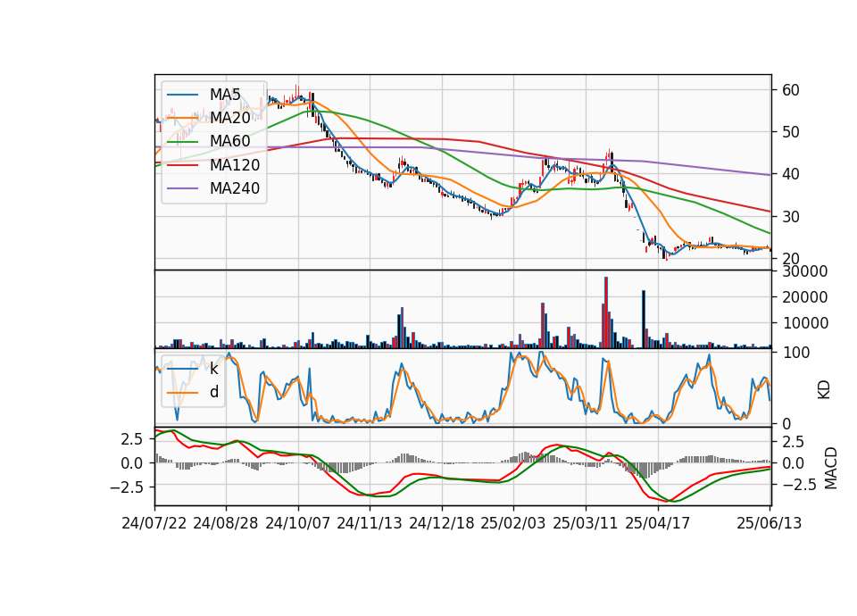
Task: Click the purple MA240 legend line sample
Action: pos(182,188)
